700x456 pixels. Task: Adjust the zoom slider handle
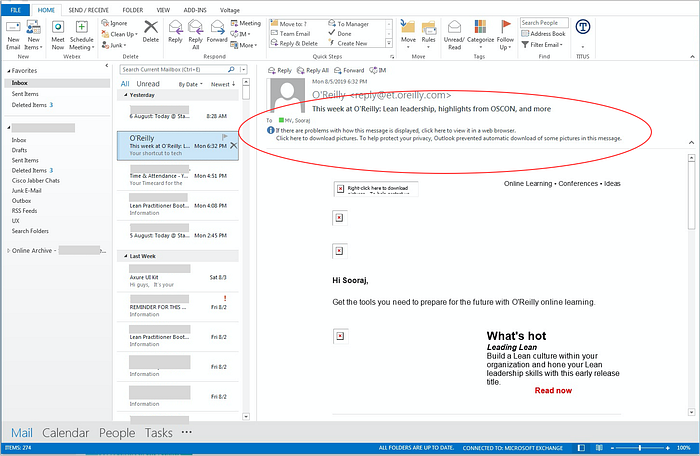(x=640, y=448)
